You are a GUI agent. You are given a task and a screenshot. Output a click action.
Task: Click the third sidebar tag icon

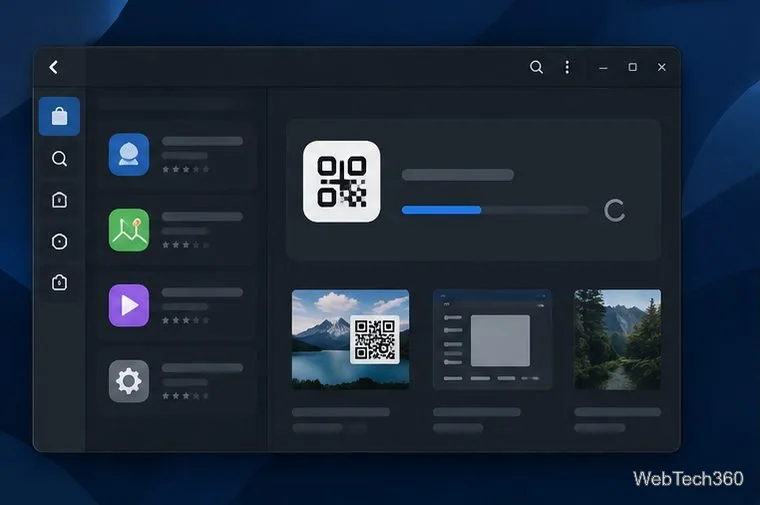click(59, 200)
